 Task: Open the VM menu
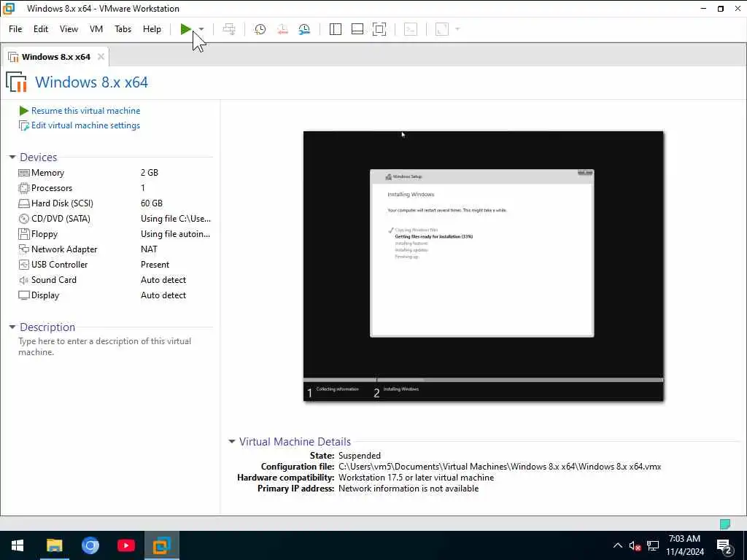pos(96,29)
